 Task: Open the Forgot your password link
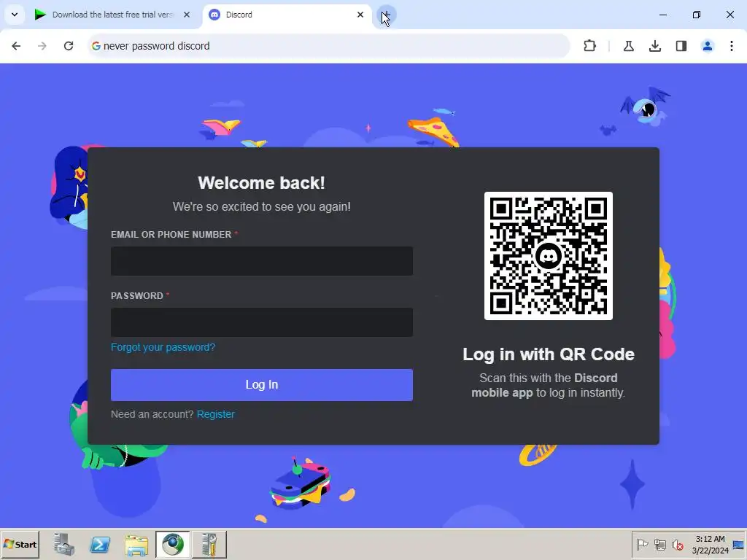pos(163,347)
